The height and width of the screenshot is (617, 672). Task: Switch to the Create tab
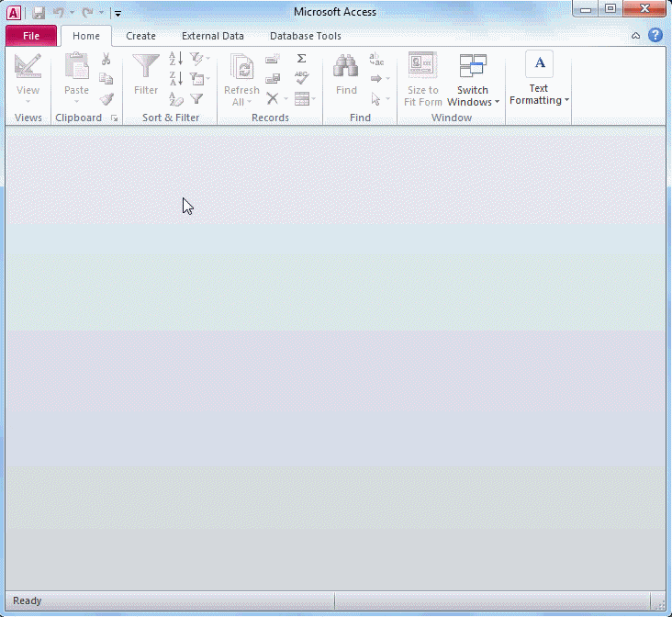tap(140, 36)
